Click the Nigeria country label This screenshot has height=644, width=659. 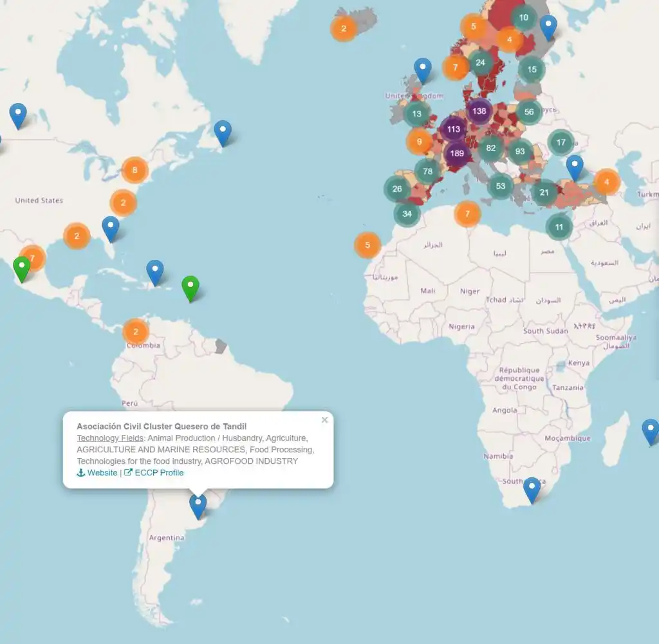click(x=461, y=326)
